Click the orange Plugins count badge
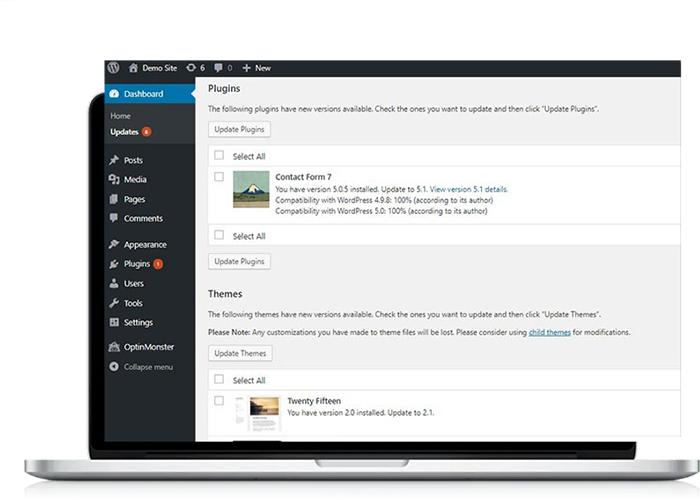This screenshot has width=700, height=500. pos(158,264)
